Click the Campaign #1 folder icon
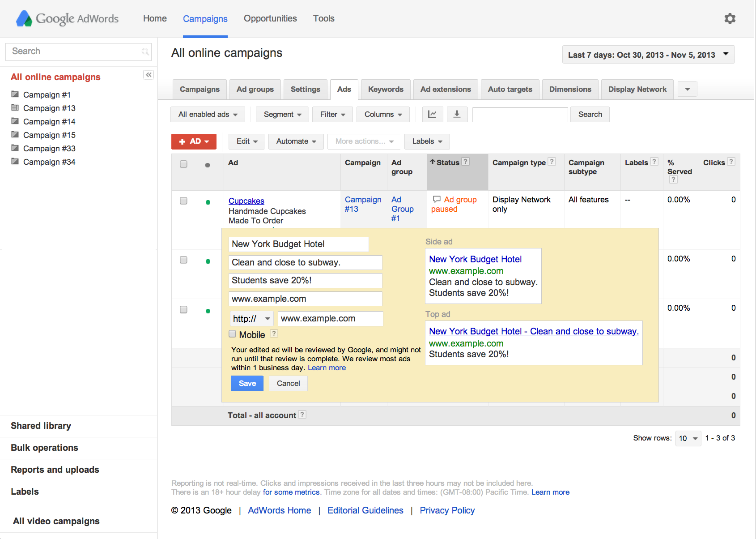756x539 pixels. [15, 94]
